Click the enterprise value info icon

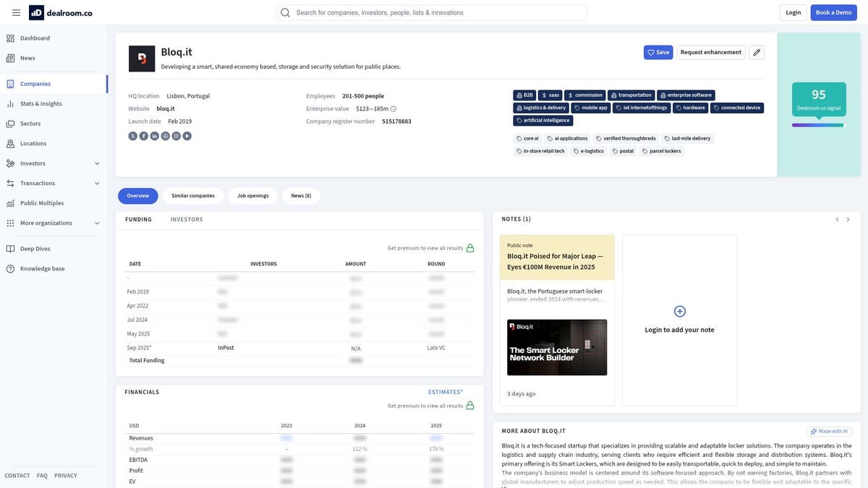click(x=393, y=108)
